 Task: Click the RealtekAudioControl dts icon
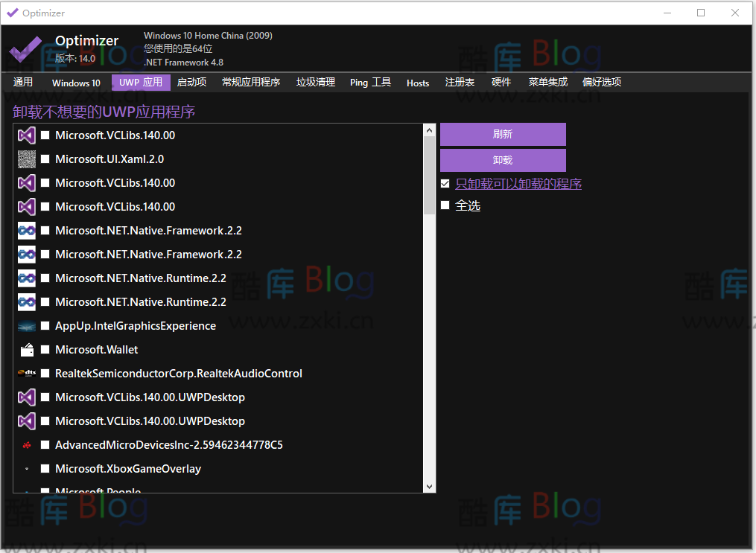pos(26,373)
